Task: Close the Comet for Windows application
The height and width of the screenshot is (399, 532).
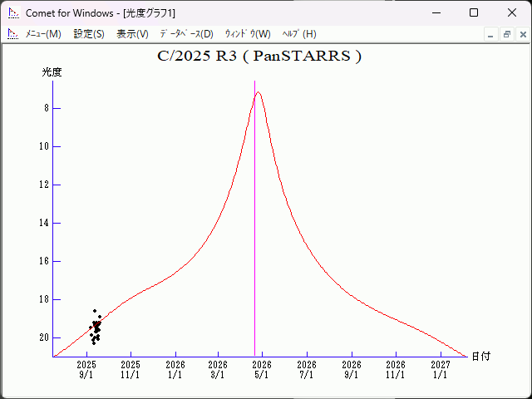Action: click(511, 13)
